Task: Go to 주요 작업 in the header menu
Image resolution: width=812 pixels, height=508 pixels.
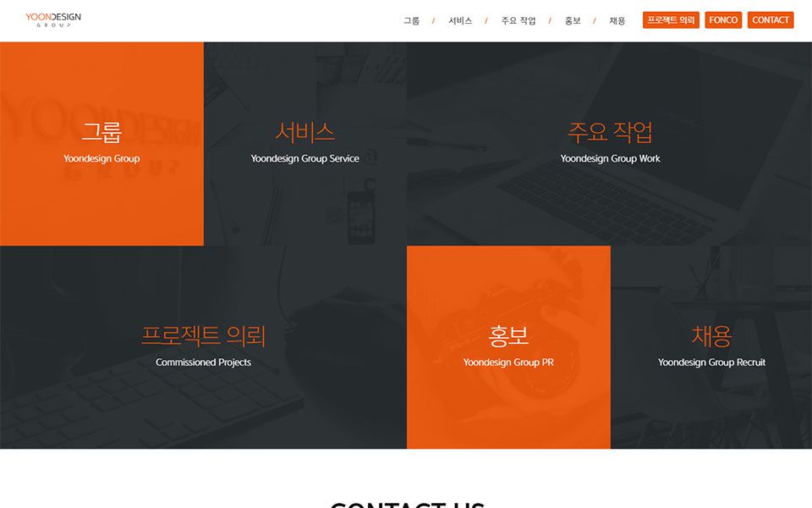Action: [x=518, y=20]
